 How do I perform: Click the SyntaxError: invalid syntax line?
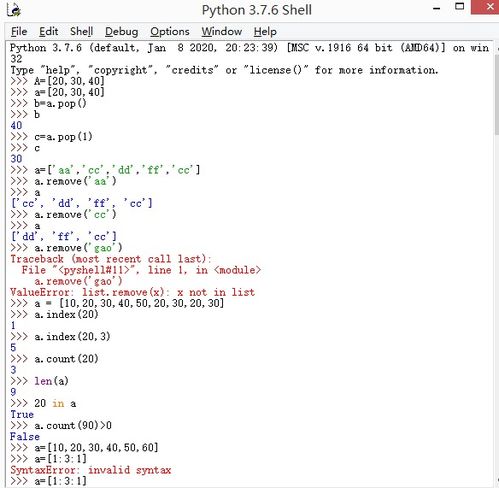point(90,470)
